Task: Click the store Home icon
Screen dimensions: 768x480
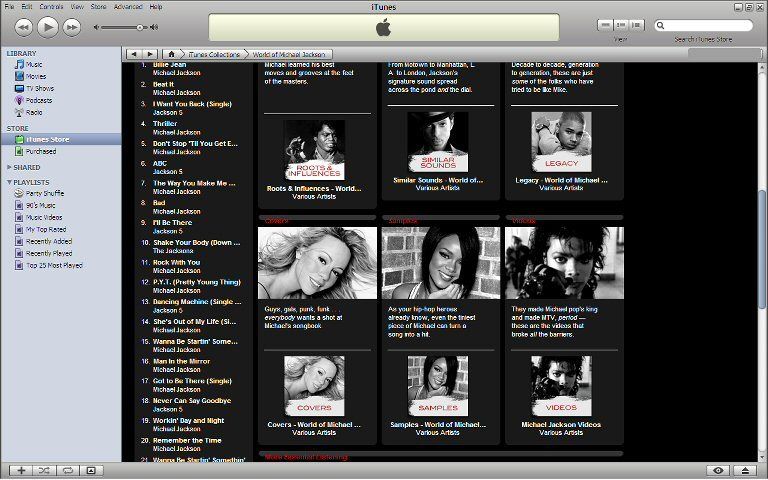Action: [x=171, y=54]
